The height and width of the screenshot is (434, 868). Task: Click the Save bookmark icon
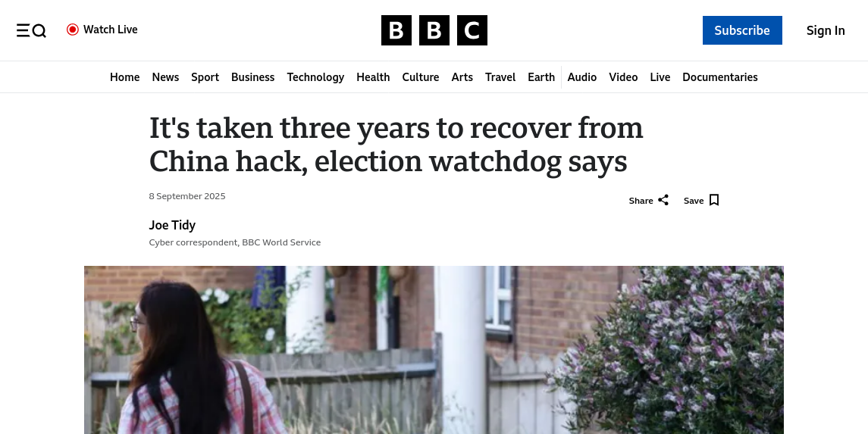[714, 200]
